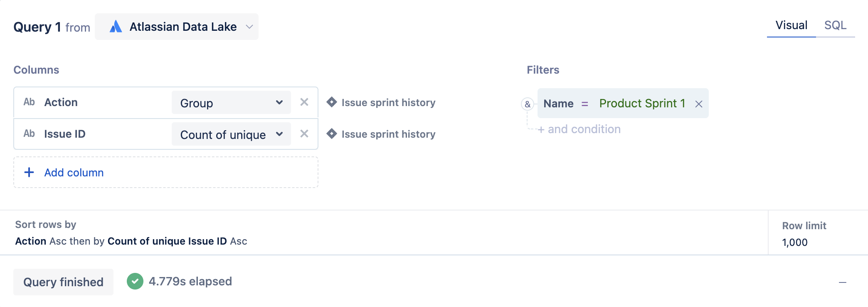Click the Ab type icon beside Action
The height and width of the screenshot is (307, 868).
[29, 102]
